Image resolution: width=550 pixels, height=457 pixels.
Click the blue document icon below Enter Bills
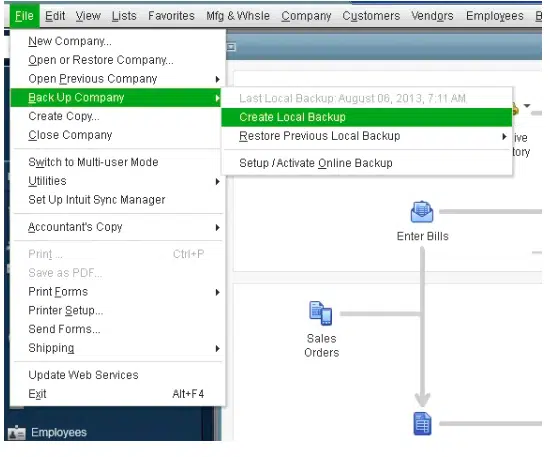tap(422, 424)
